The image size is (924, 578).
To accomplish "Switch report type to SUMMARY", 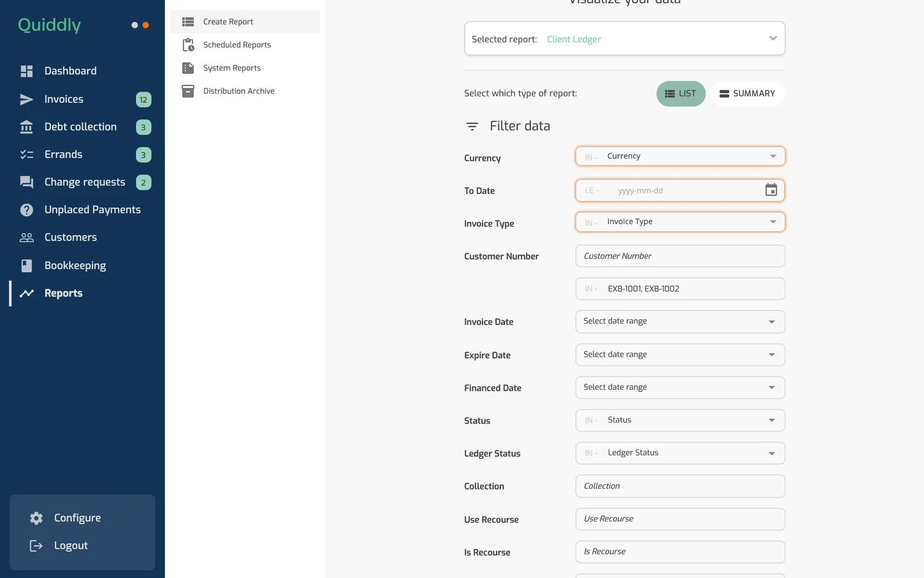I will 748,94.
